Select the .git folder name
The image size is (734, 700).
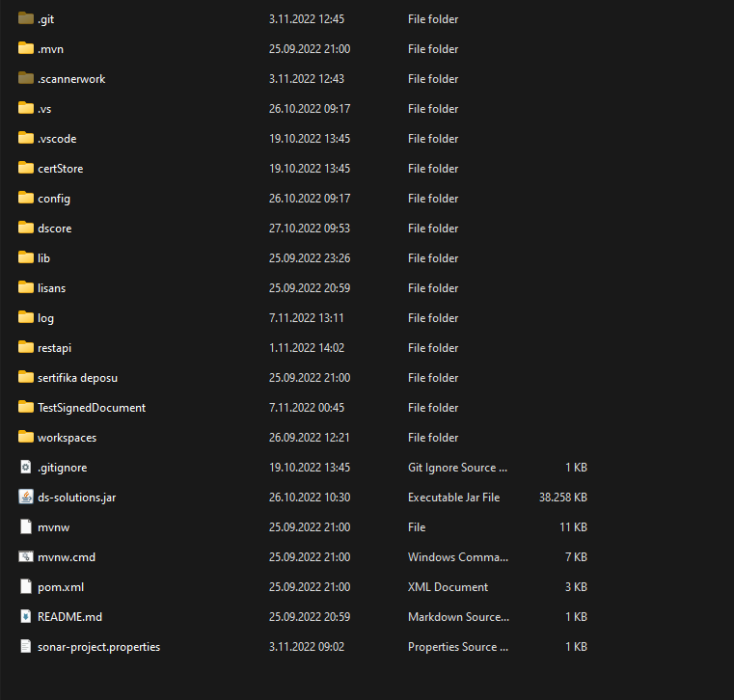[46, 19]
